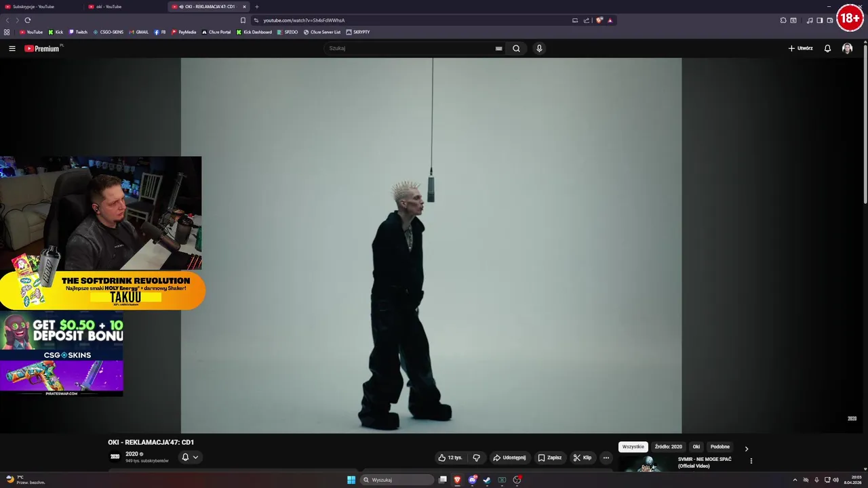This screenshot has width=868, height=488.
Task: Select the Wszystkie filter chip
Action: [633, 447]
